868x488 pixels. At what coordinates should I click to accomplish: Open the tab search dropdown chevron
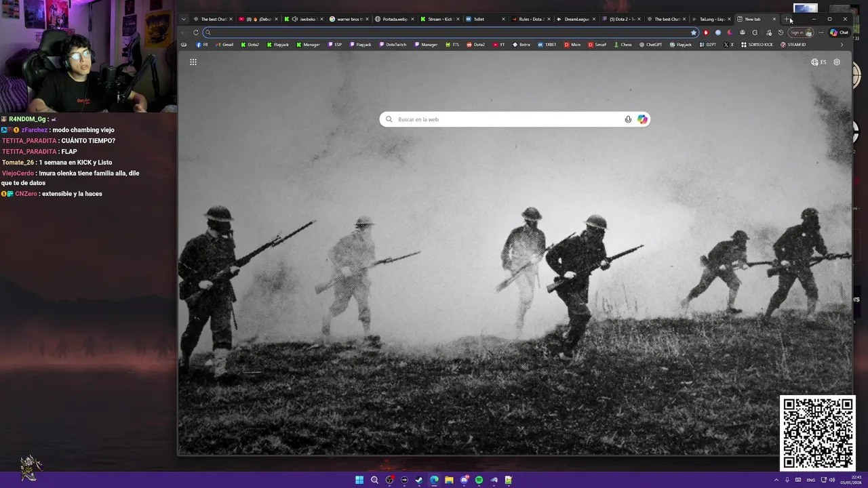pyautogui.click(x=184, y=19)
